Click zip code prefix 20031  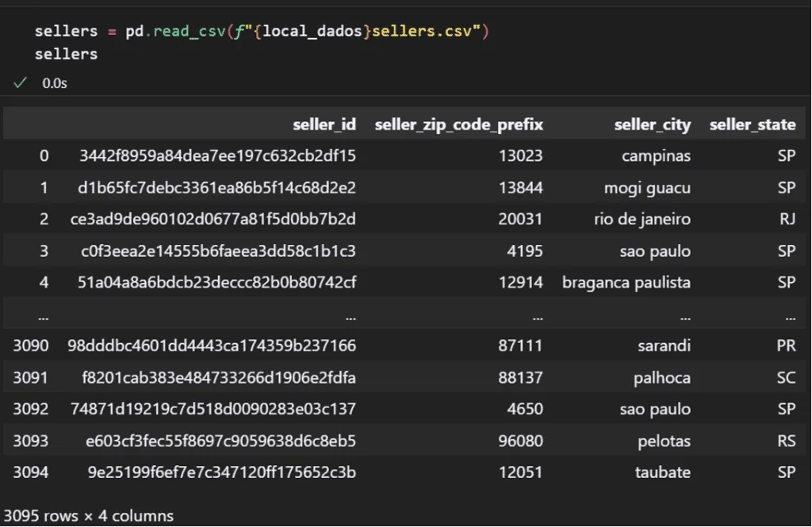tap(520, 219)
